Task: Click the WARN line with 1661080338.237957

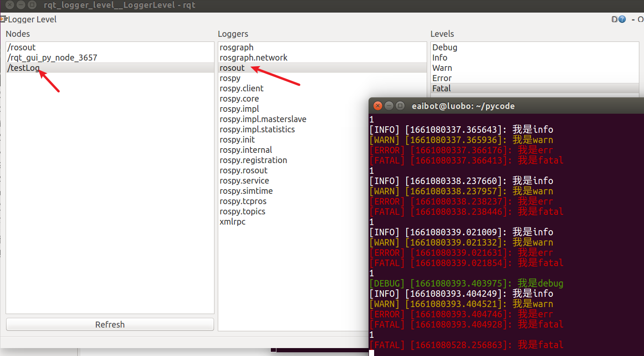Action: click(x=461, y=191)
